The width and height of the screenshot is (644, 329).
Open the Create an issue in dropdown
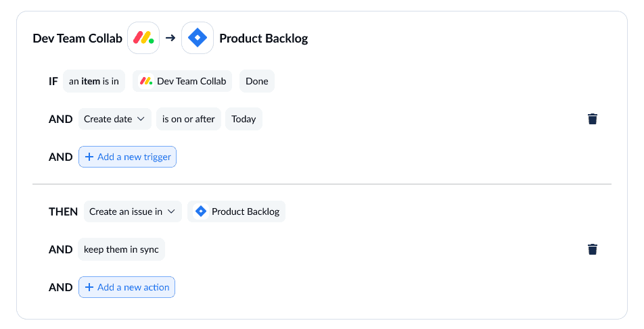[133, 211]
